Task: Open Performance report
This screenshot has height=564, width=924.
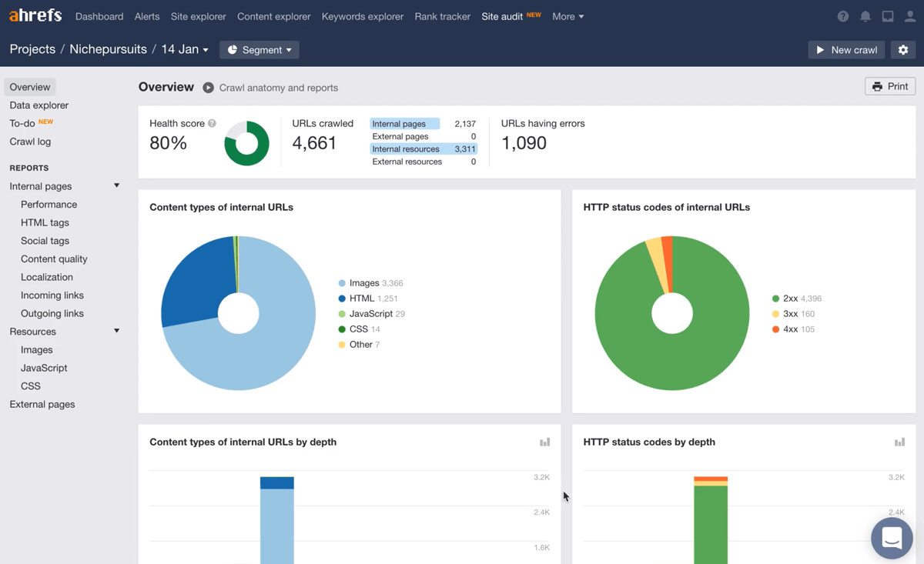Action: [x=49, y=205]
